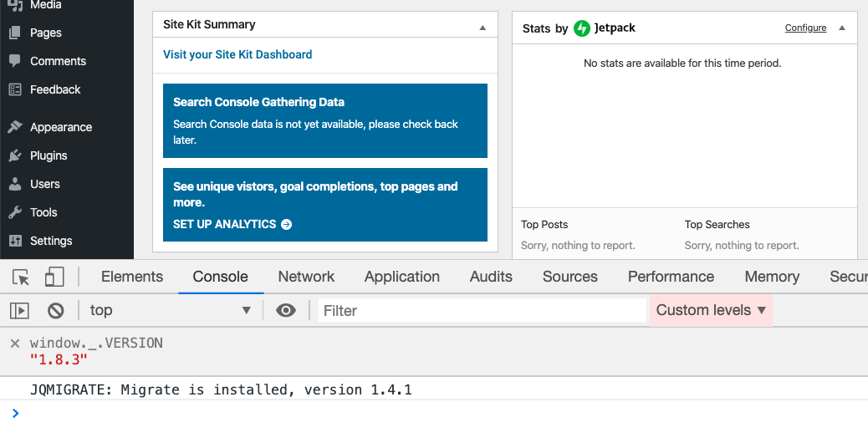Open the Plugins menu item
868x448 pixels.
(x=49, y=155)
